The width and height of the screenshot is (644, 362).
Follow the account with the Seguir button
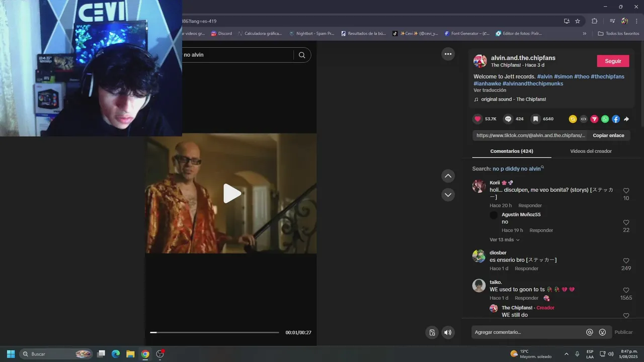613,61
